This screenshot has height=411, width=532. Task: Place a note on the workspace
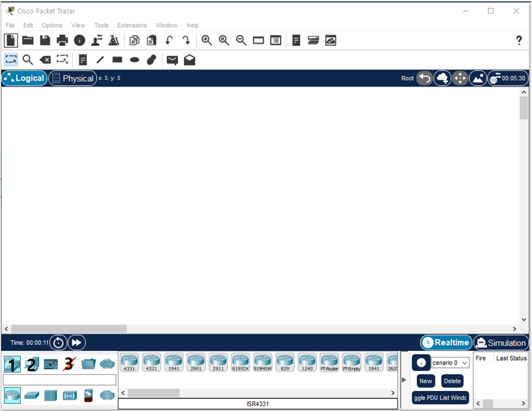pos(83,60)
